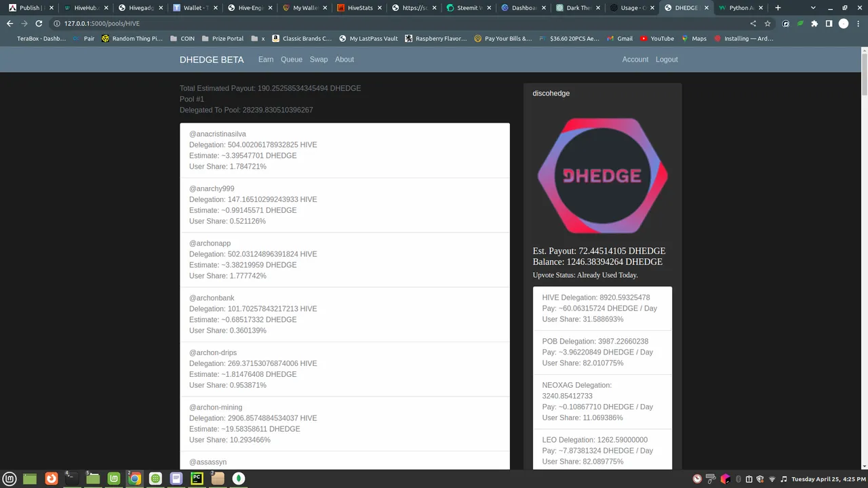Open the COIN bookmarks folder

click(x=182, y=39)
